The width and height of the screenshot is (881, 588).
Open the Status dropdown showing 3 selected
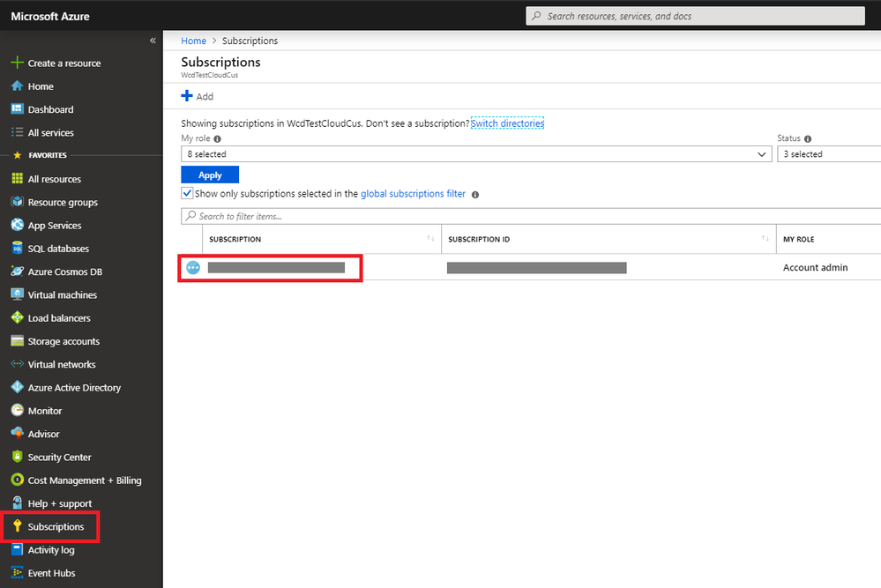(829, 154)
